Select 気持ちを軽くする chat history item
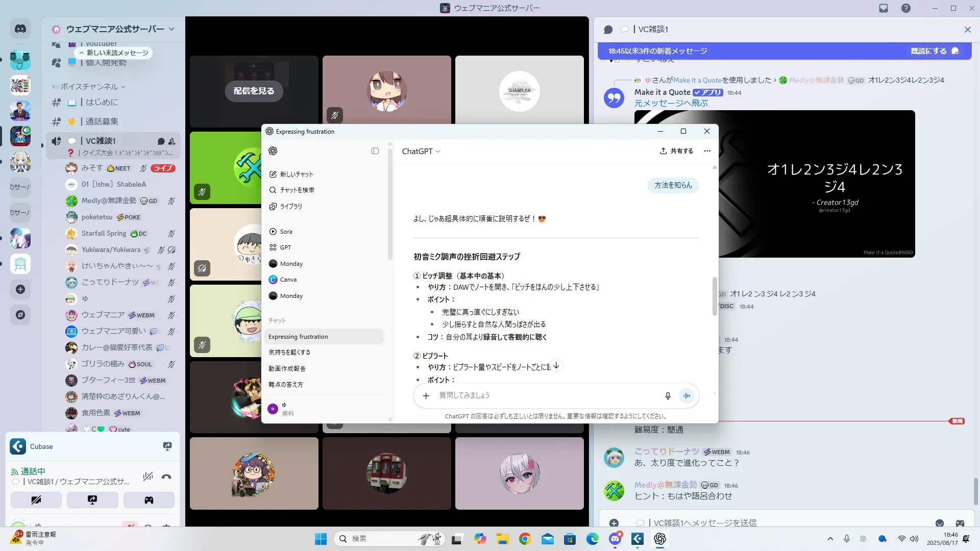Image resolution: width=980 pixels, height=551 pixels. [x=289, y=353]
